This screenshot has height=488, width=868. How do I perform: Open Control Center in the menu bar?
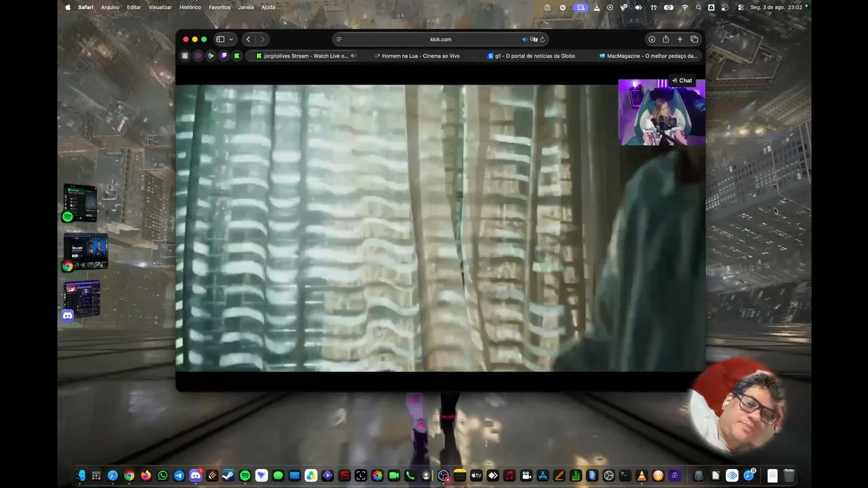(741, 7)
